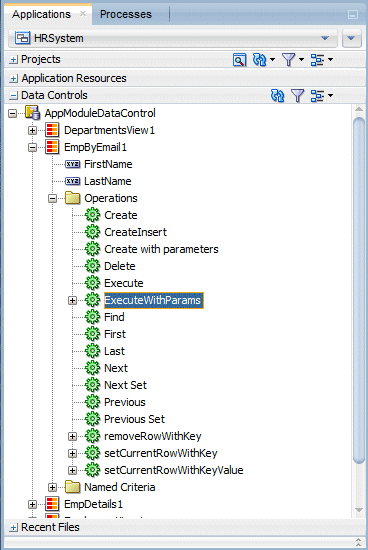Click the LastName attribute icon
Screen dimensions: 368x550
72,181
